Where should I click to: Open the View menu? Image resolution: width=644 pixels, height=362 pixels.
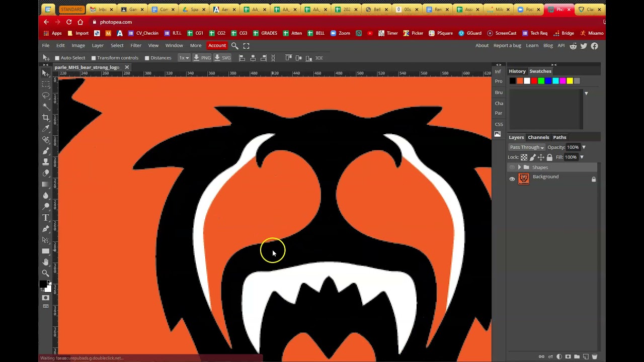tap(153, 46)
